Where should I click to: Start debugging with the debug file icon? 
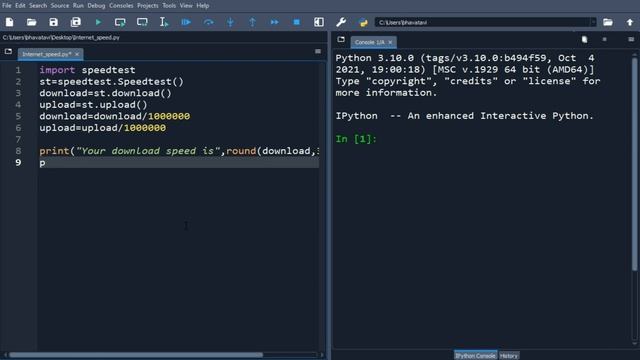(186, 22)
